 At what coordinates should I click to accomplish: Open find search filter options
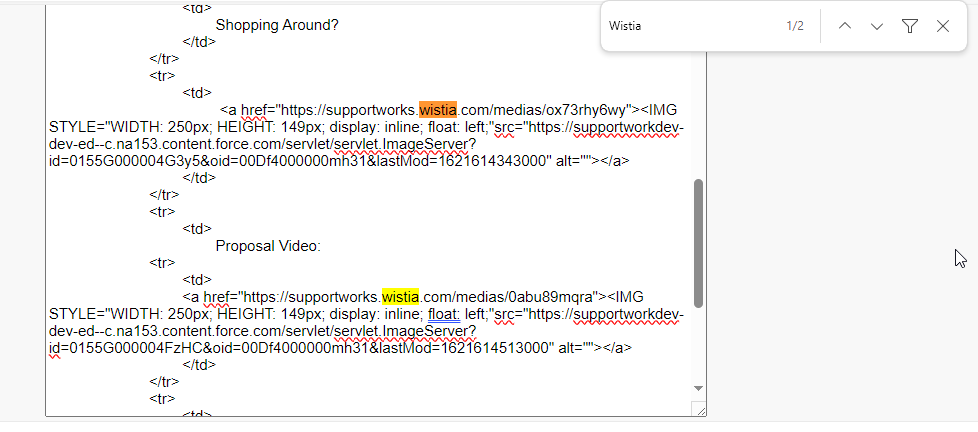point(910,26)
